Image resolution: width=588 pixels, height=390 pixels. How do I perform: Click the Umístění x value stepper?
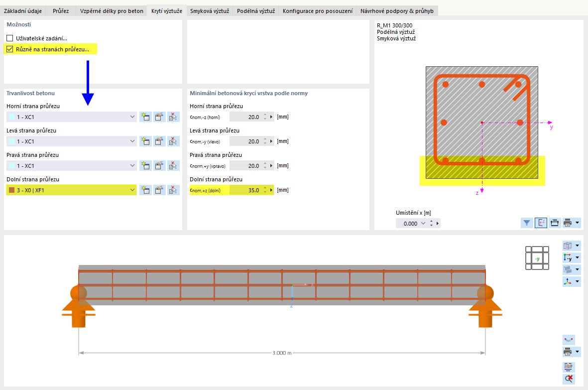(431, 224)
